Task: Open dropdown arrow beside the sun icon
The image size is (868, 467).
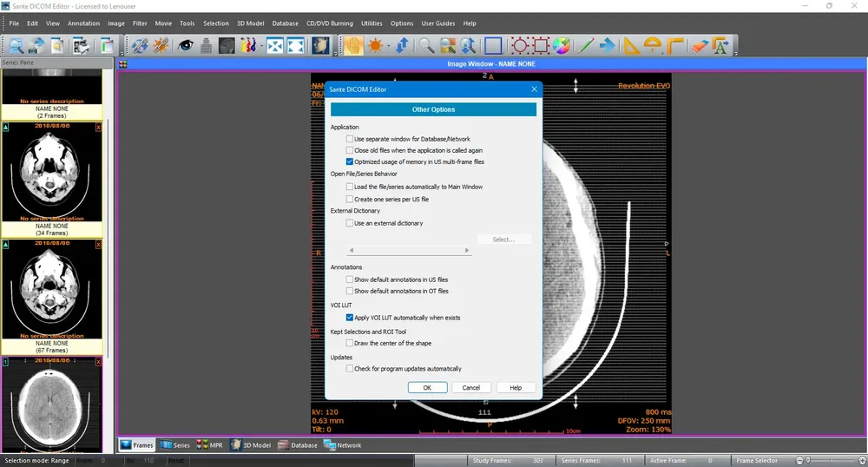Action: pyautogui.click(x=387, y=47)
